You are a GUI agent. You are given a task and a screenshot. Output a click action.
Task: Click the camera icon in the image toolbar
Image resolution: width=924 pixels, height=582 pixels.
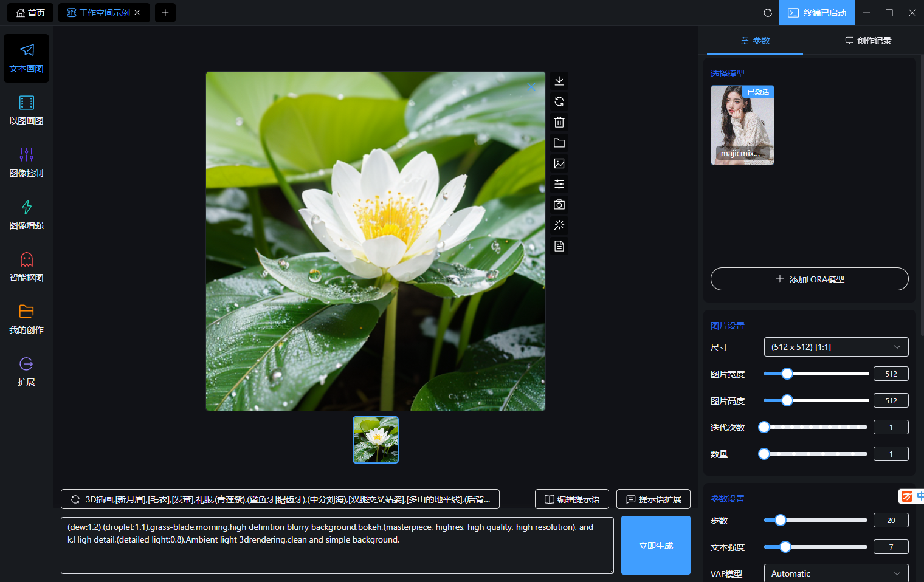559,205
